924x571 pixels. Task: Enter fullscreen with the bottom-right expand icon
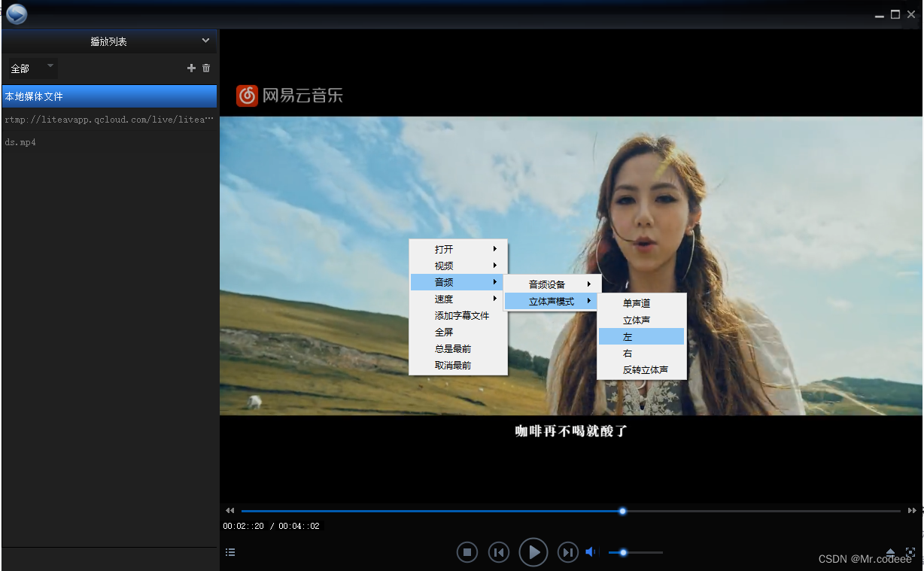(911, 552)
